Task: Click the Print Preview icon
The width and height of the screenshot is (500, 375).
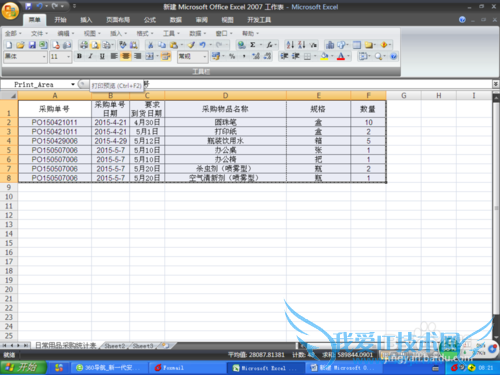Action: pos(95,45)
